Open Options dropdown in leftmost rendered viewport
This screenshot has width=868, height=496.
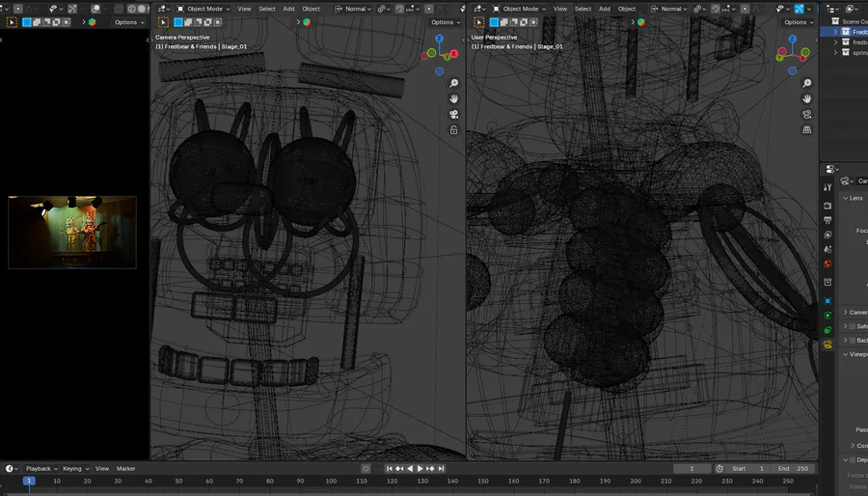point(129,22)
